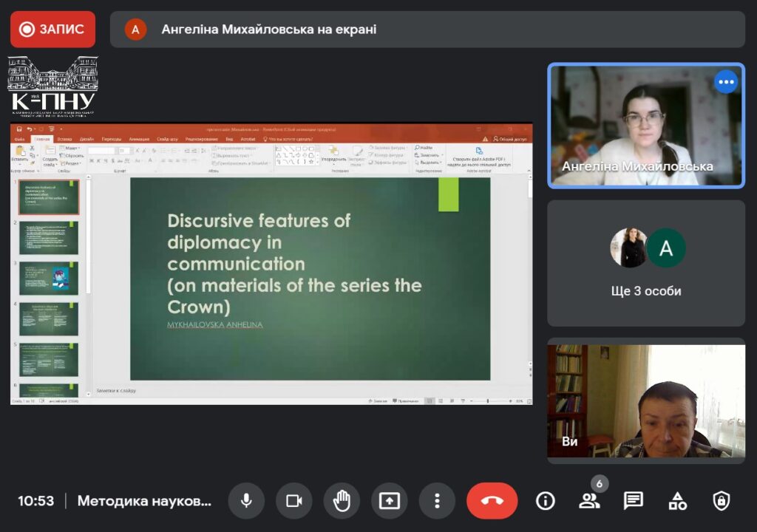
Task: Show participants list
Action: pyautogui.click(x=589, y=501)
